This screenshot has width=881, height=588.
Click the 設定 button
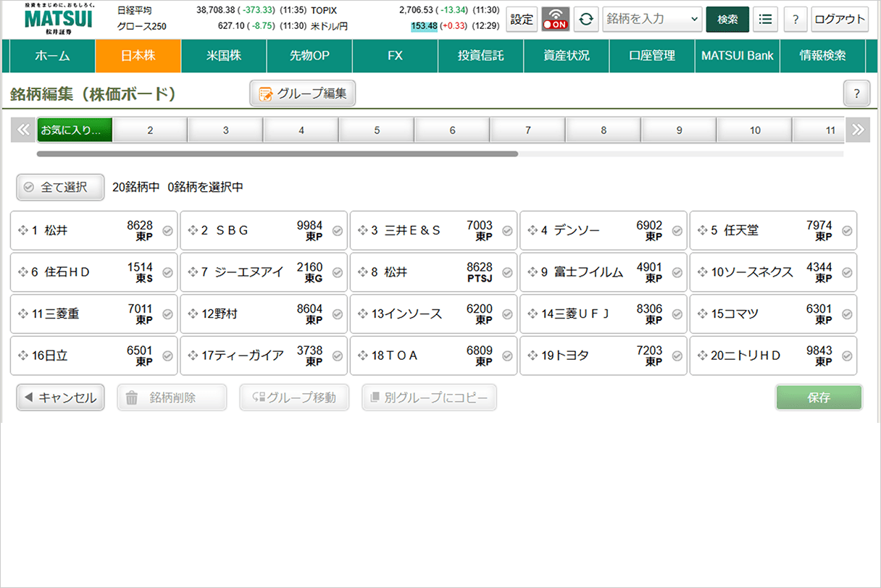pyautogui.click(x=522, y=20)
